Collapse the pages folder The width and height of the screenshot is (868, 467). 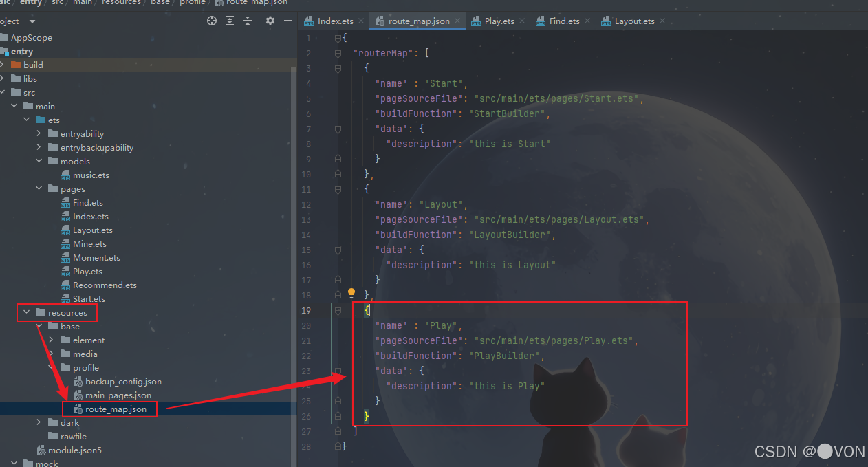39,188
